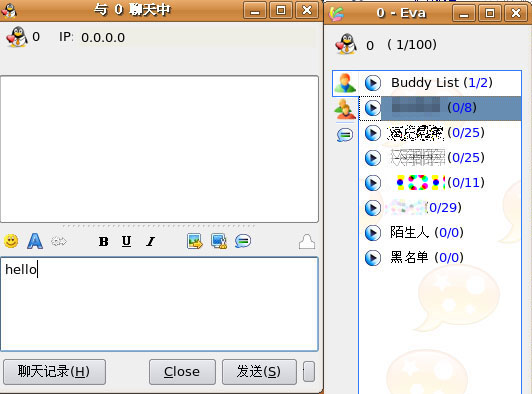
Task: Select the messages bubble tab in Eva sidebar
Action: pos(345,135)
